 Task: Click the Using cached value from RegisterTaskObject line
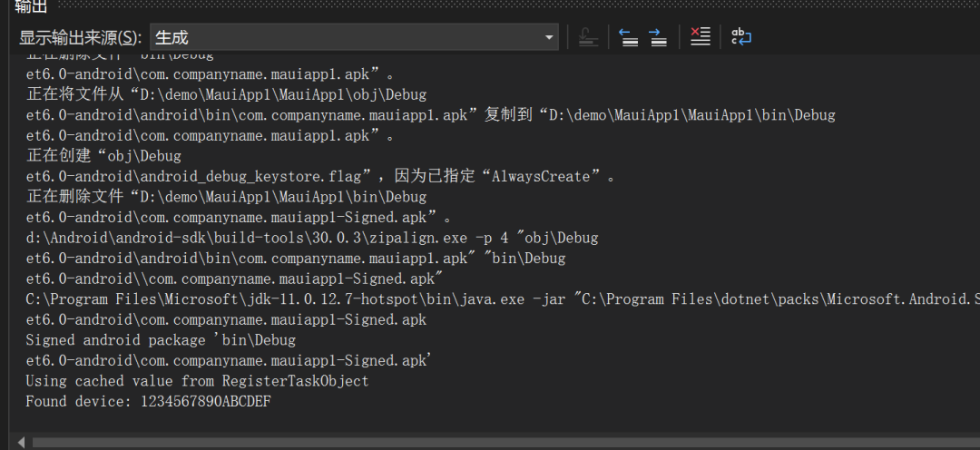point(198,381)
